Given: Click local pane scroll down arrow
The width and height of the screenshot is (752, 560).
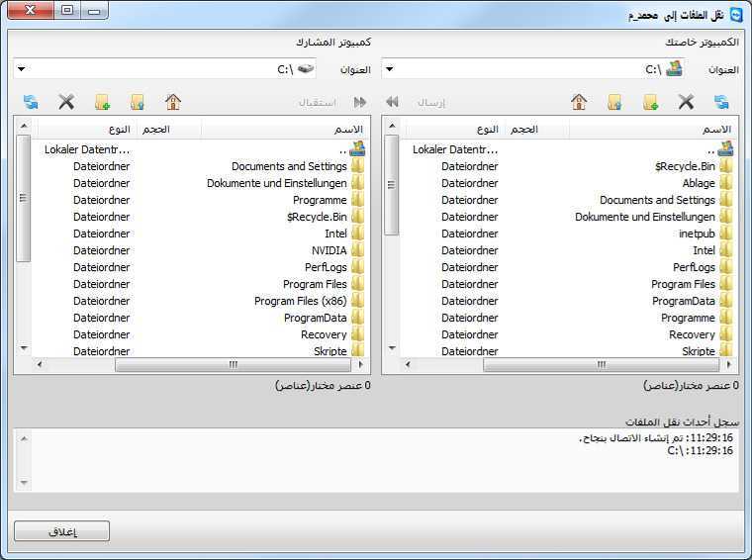Looking at the screenshot, I should point(392,347).
